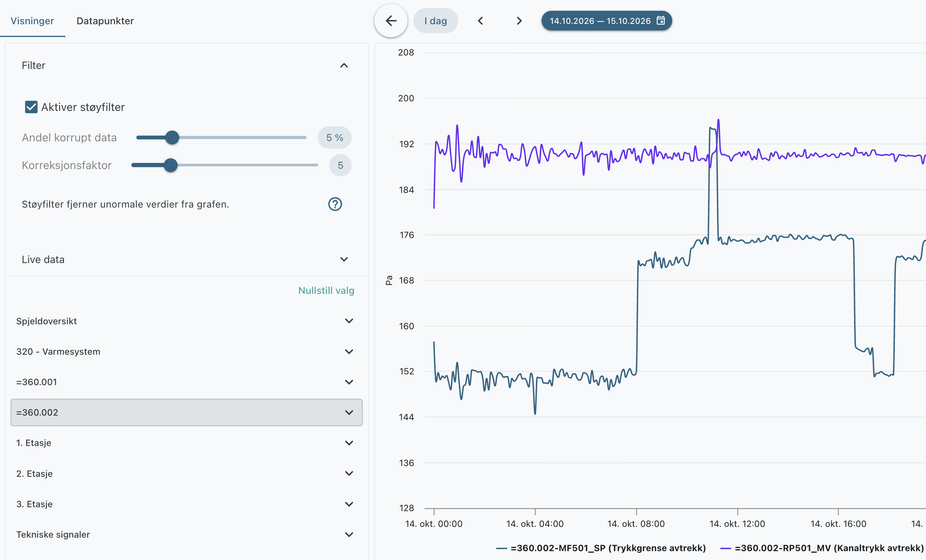Image resolution: width=926 pixels, height=560 pixels.
Task: Open date range 14.10.2026 — 15.10.2026 picker
Action: click(607, 21)
